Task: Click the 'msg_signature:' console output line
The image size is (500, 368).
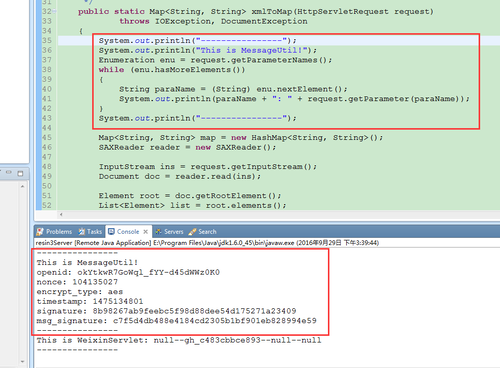Action: [x=176, y=321]
